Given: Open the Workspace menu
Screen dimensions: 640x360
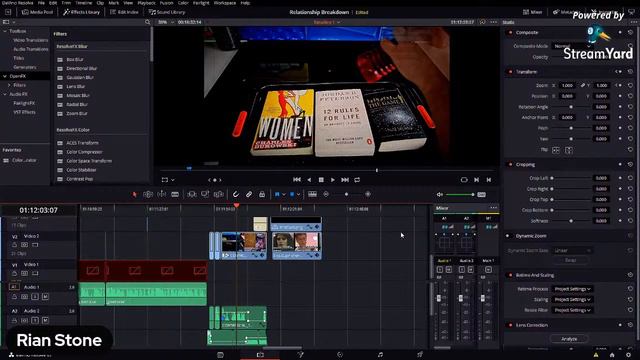Looking at the screenshot, I should pyautogui.click(x=225, y=3).
